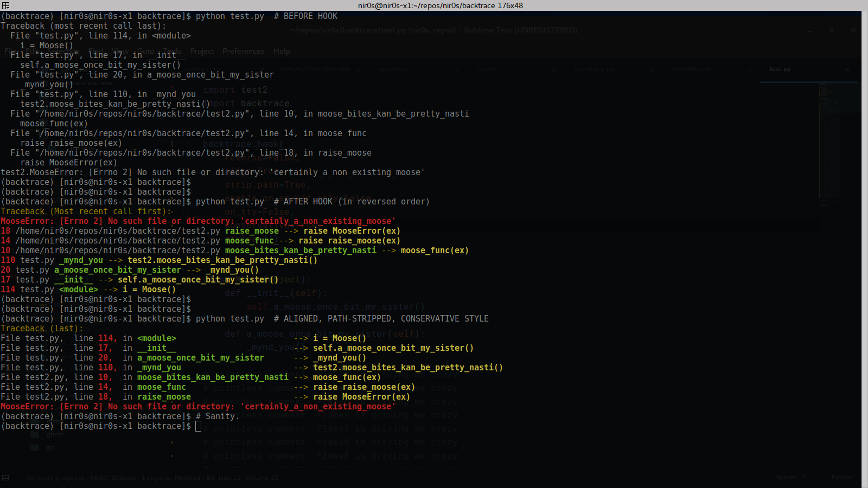Click the '# BEFORE HOOK' comment

coord(305,16)
